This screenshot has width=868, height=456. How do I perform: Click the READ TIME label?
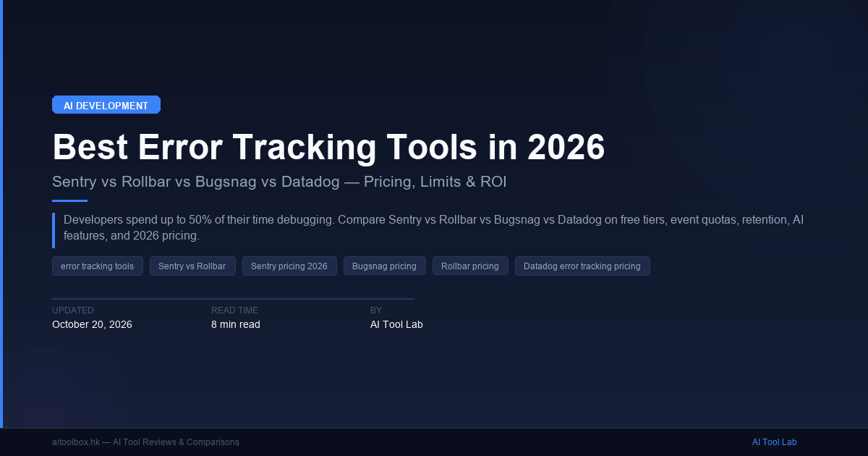[x=234, y=310]
